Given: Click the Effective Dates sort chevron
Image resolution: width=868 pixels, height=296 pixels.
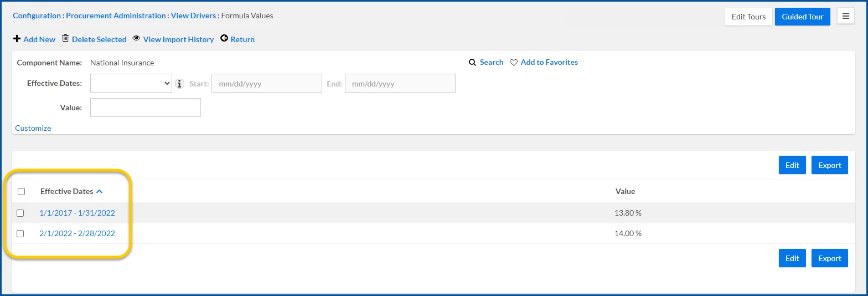Looking at the screenshot, I should coord(99,191).
